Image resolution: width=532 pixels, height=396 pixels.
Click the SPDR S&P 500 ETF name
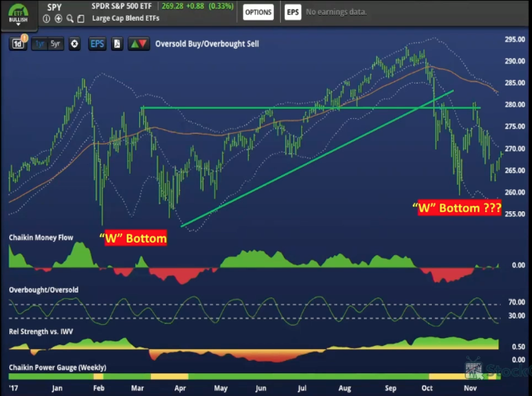coord(121,6)
